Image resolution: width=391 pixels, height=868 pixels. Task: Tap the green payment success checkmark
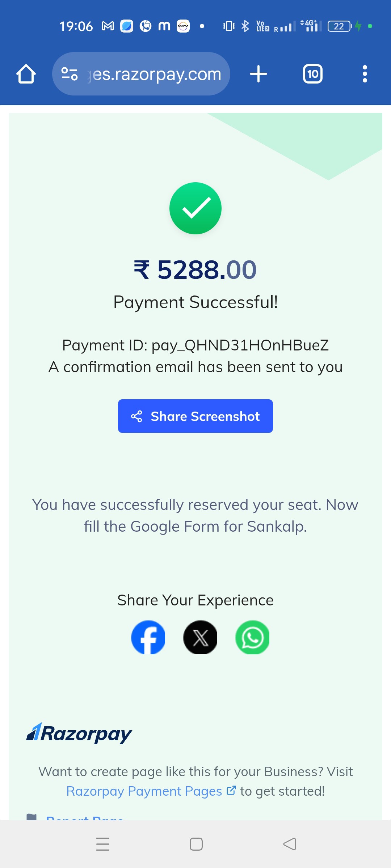coord(195,208)
